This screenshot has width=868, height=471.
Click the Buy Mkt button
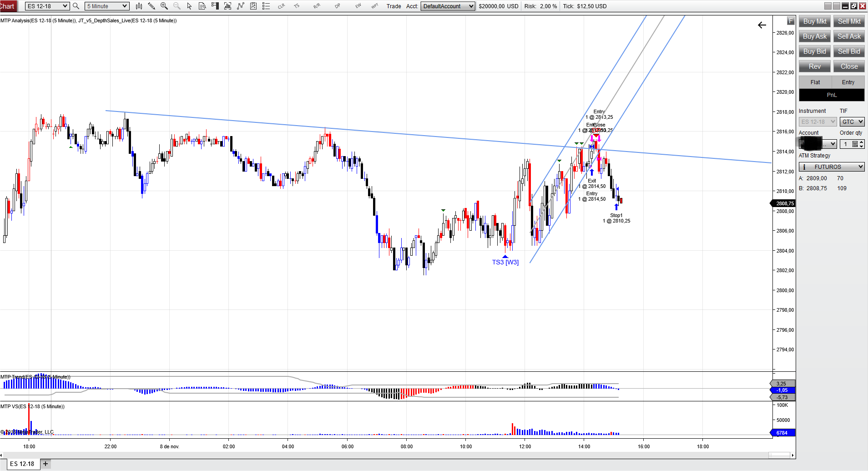[814, 21]
